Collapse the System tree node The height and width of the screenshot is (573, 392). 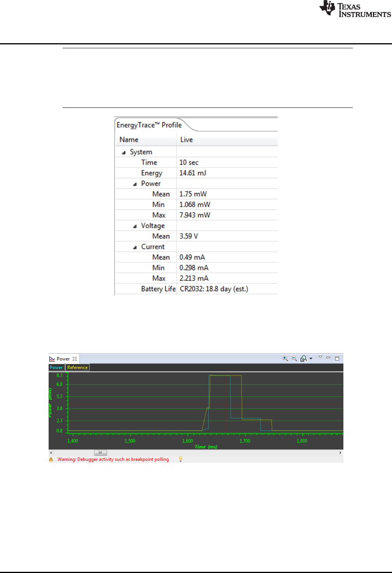pyautogui.click(x=124, y=152)
